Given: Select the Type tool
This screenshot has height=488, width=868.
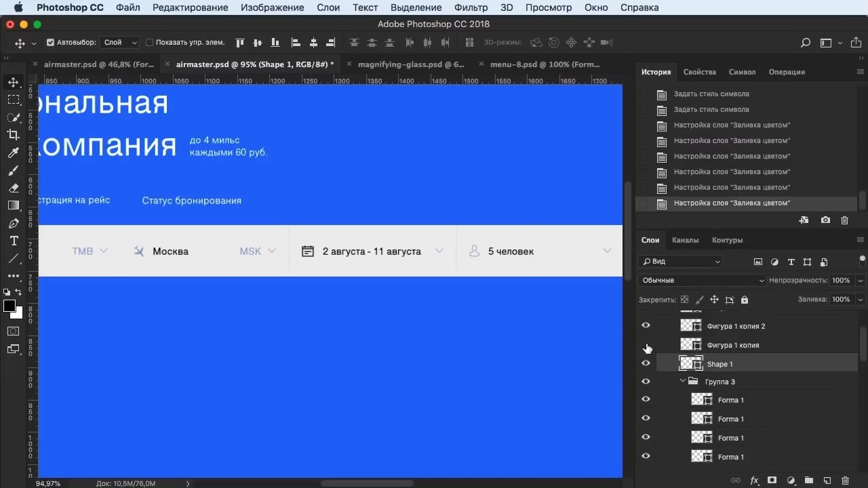Looking at the screenshot, I should [14, 241].
